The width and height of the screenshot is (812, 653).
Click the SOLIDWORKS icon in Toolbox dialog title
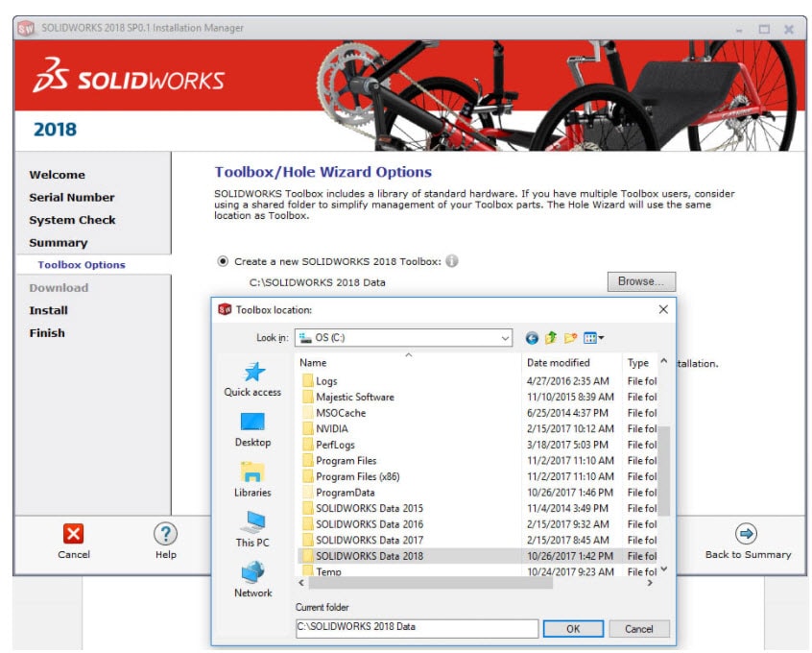(x=225, y=310)
